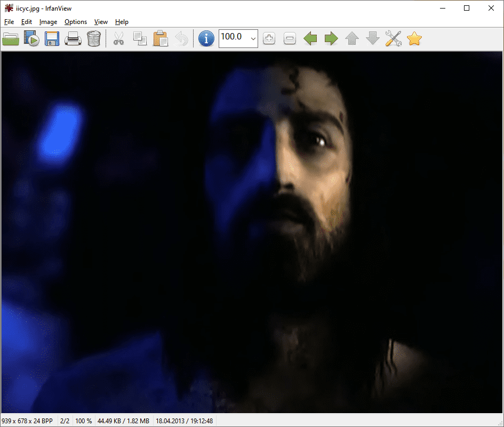Open the Options menu
This screenshot has width=504, height=427.
pyautogui.click(x=76, y=22)
